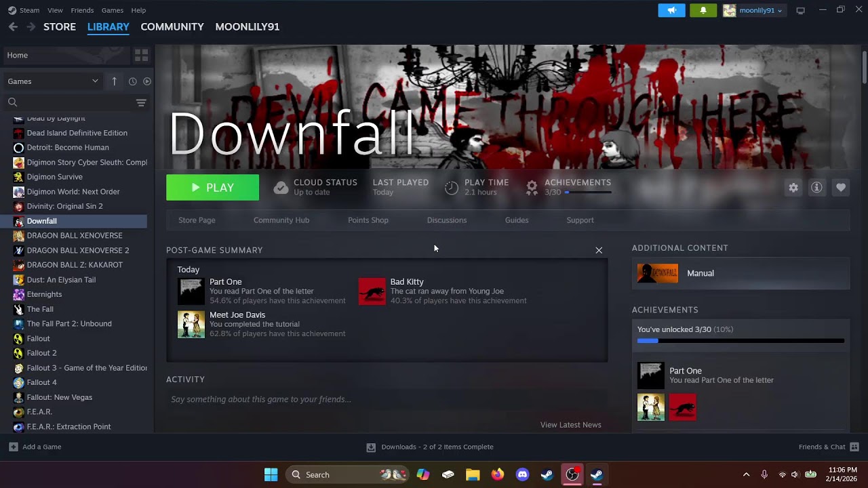The image size is (868, 488).
Task: Go back with the left arrow
Action: [13, 26]
